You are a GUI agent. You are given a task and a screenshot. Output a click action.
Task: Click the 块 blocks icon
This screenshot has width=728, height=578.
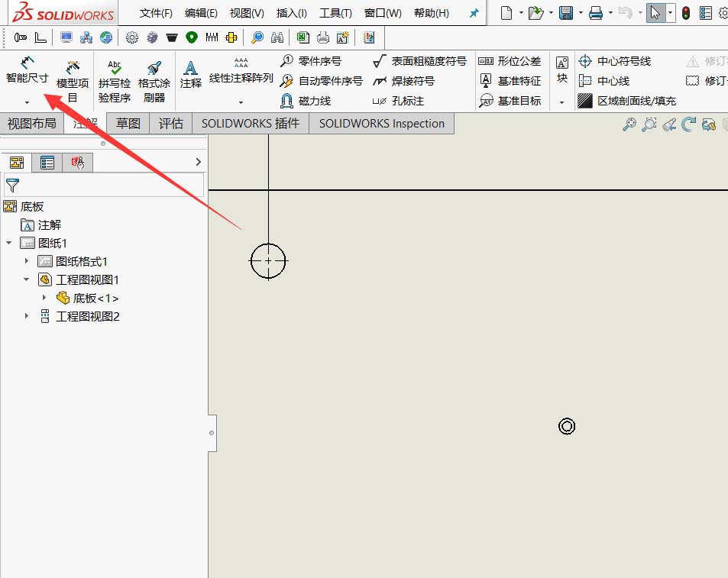[561, 69]
